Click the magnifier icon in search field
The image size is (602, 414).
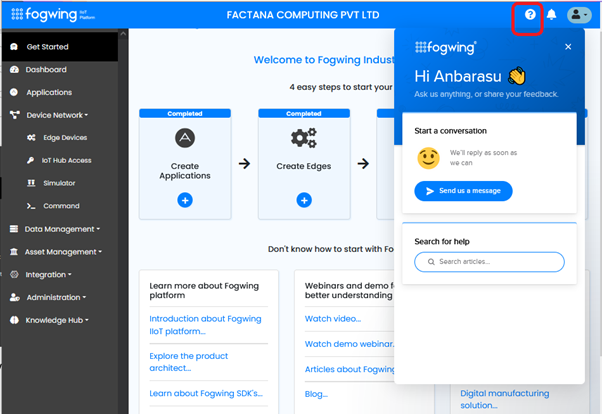(x=431, y=262)
